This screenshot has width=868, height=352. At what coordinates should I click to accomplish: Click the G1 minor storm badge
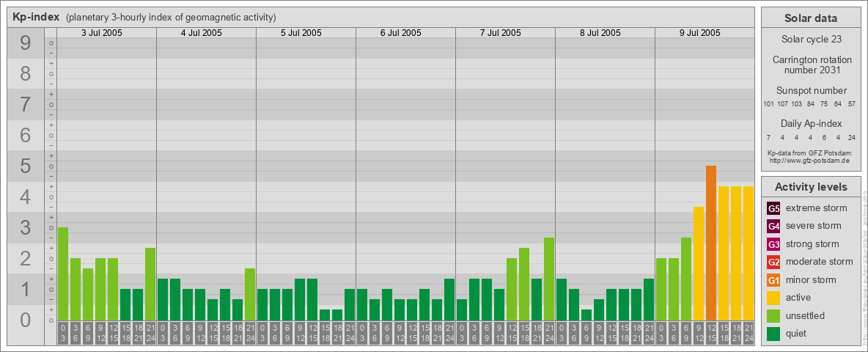(x=773, y=280)
